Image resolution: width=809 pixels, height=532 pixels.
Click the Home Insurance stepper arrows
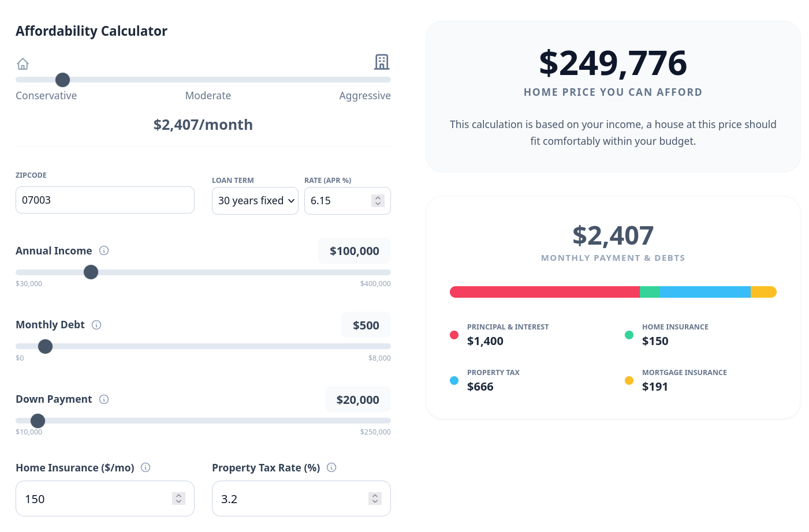click(x=178, y=499)
